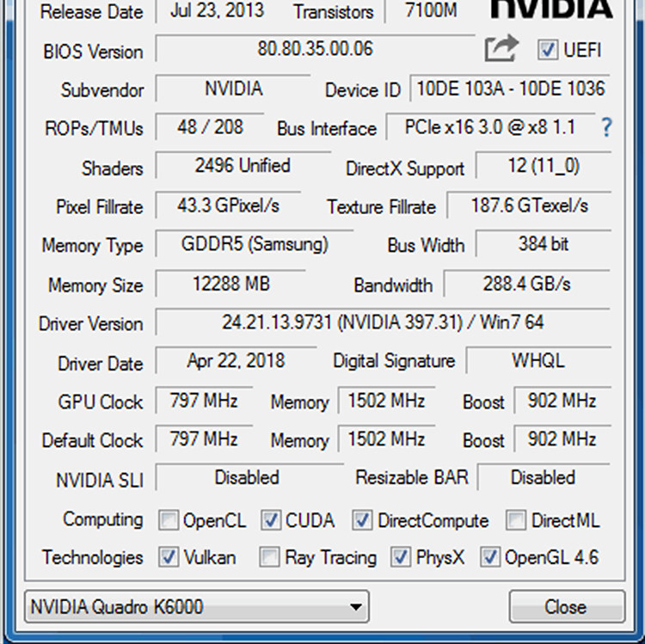Click the Bus Interface question mark
The image size is (645, 644).
point(606,127)
